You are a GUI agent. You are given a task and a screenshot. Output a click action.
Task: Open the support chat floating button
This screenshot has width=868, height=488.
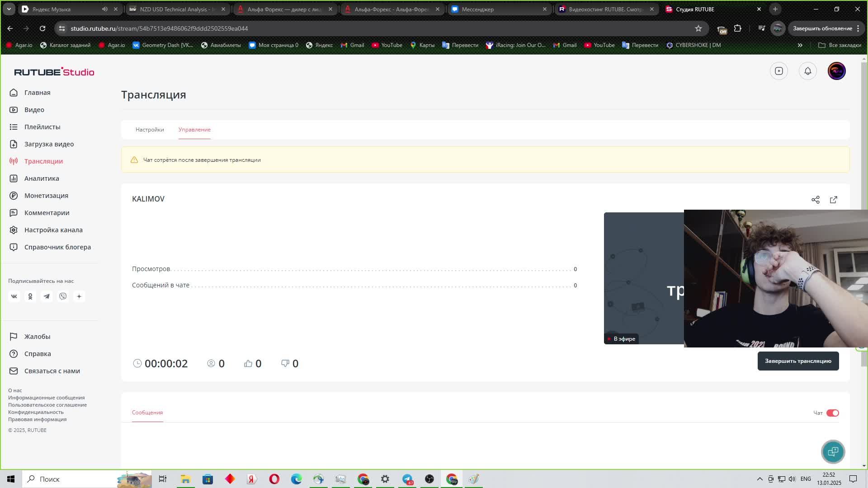[833, 451]
